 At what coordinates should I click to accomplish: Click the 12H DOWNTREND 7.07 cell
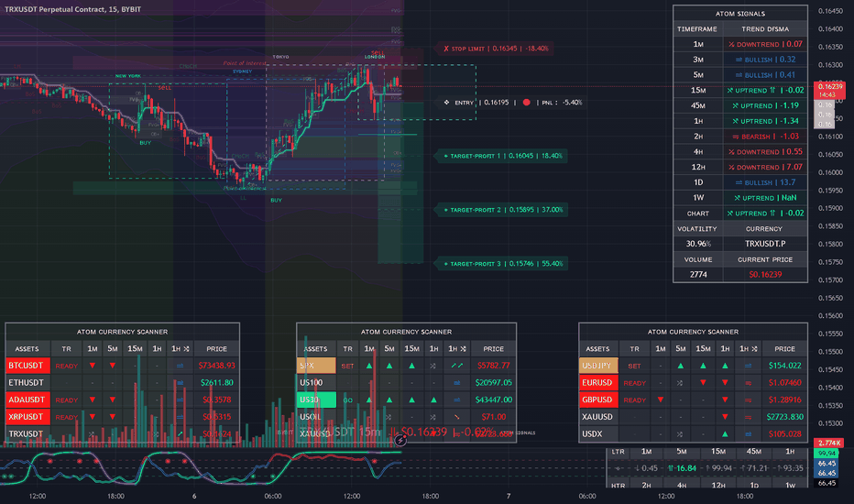pyautogui.click(x=765, y=168)
